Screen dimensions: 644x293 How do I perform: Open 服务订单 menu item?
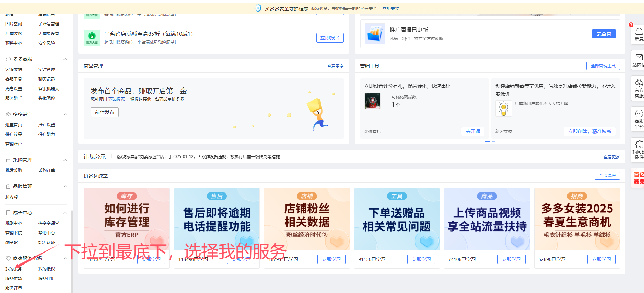point(14,288)
